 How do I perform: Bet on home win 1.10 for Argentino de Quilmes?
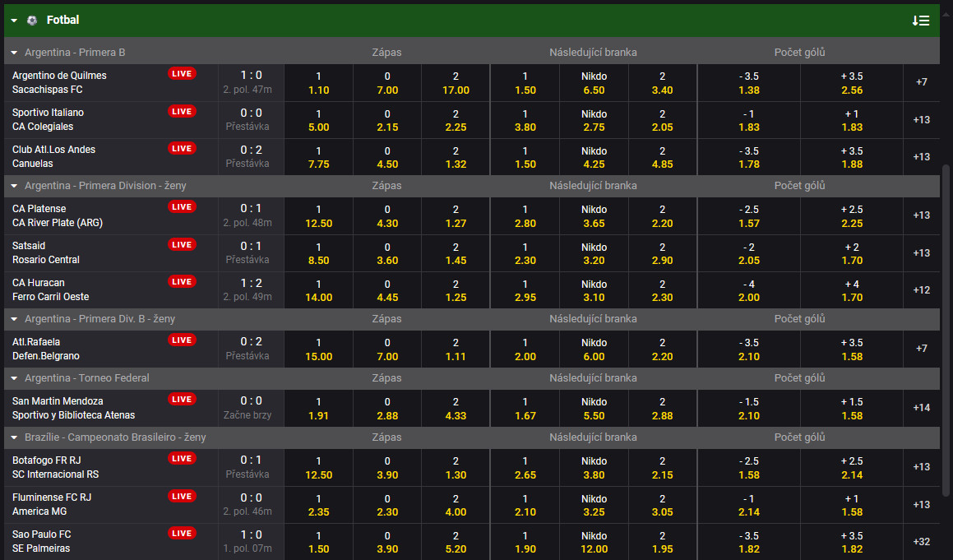coord(318,83)
